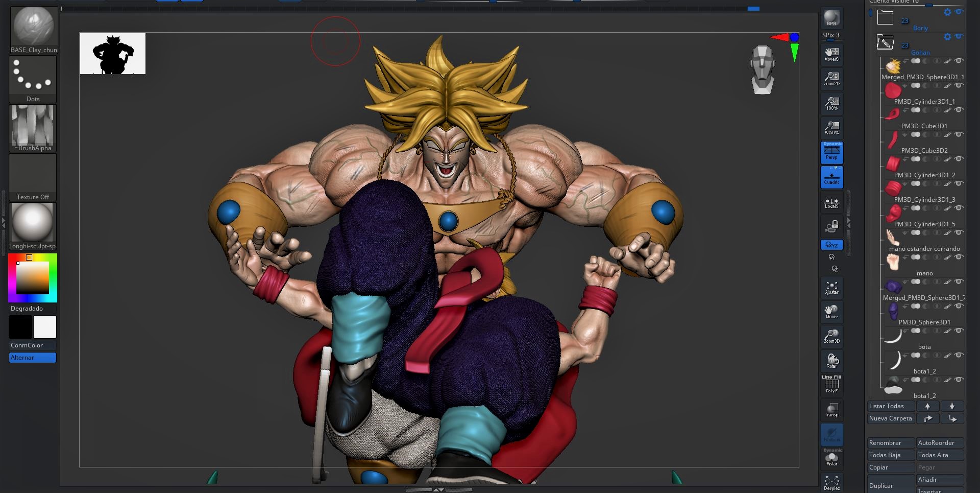Image resolution: width=980 pixels, height=493 pixels.
Task: Click the Degradado gradient button
Action: (x=33, y=309)
